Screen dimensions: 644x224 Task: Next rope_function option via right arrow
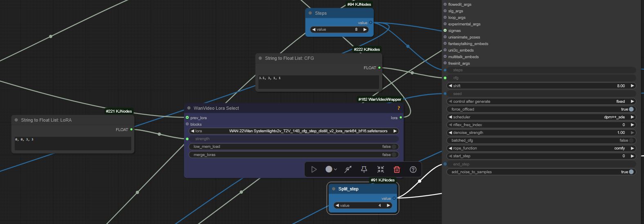coord(632,148)
